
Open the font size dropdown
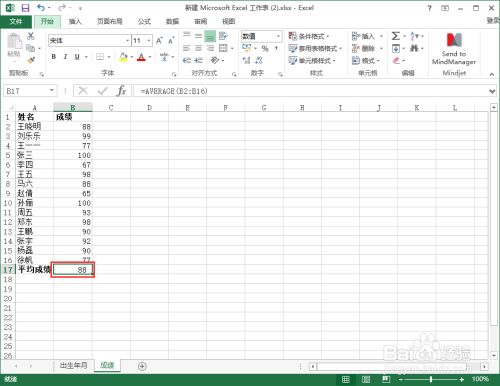(149, 41)
